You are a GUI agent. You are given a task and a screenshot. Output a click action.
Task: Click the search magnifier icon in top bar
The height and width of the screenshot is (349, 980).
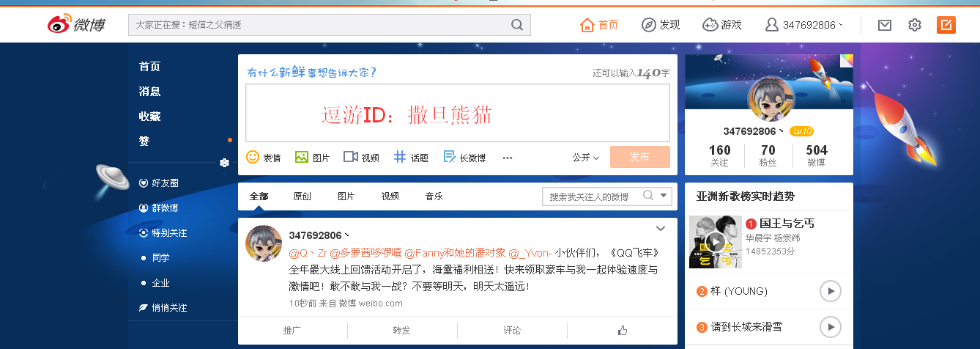(x=517, y=25)
